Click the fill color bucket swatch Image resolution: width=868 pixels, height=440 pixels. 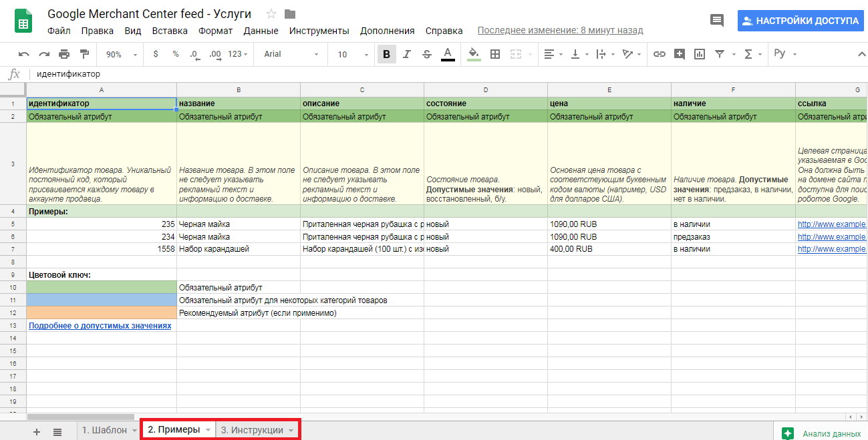point(474,54)
